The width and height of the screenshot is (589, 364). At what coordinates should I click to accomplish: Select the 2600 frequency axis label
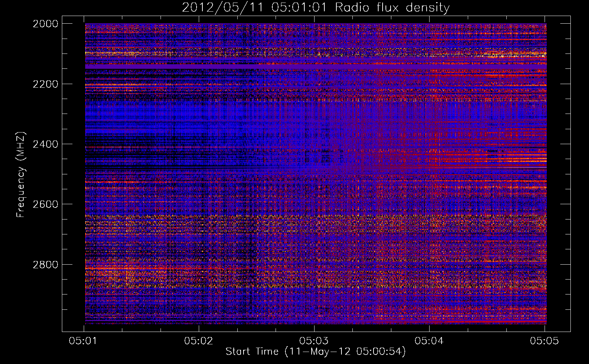pyautogui.click(x=46, y=204)
